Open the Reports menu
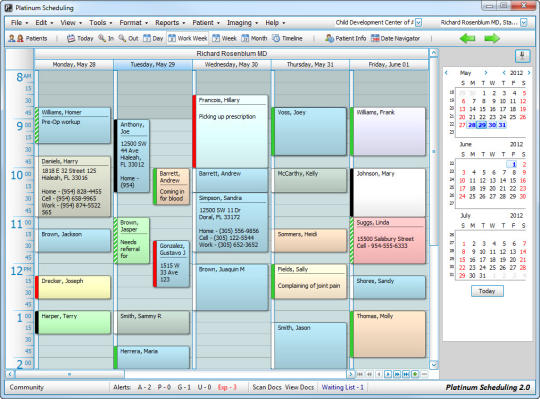Viewport: 540px width, 399px height. tap(170, 23)
